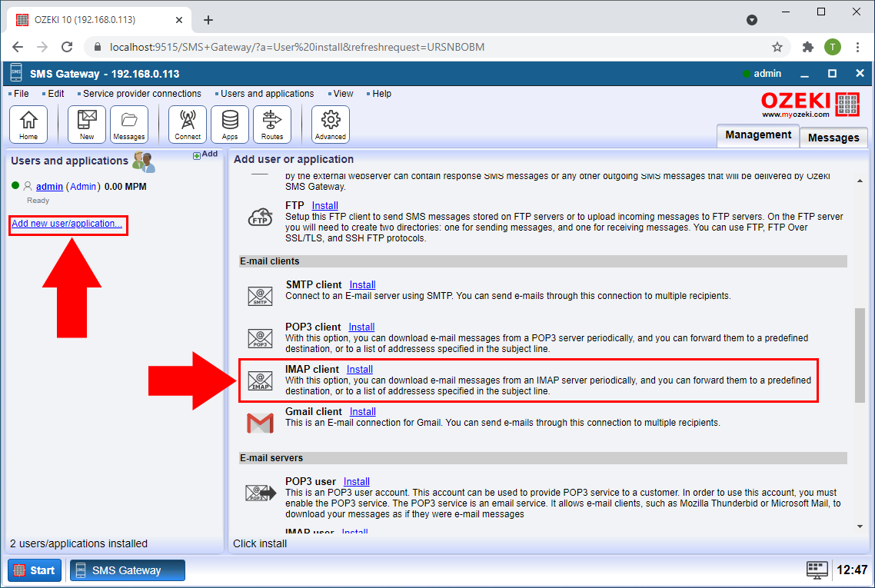Click the Start button in the taskbar
The width and height of the screenshot is (875, 588).
click(35, 570)
